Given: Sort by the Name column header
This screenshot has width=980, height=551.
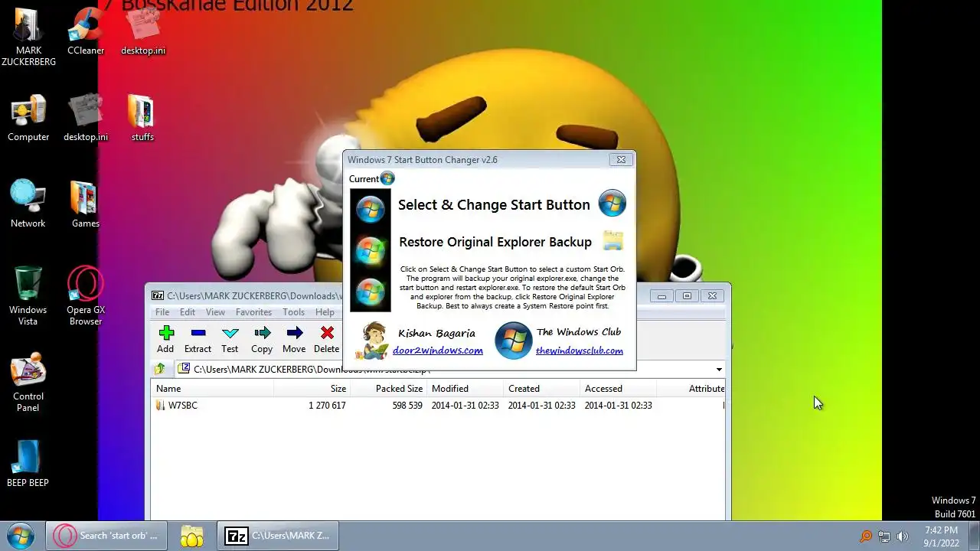Looking at the screenshot, I should click(212, 389).
